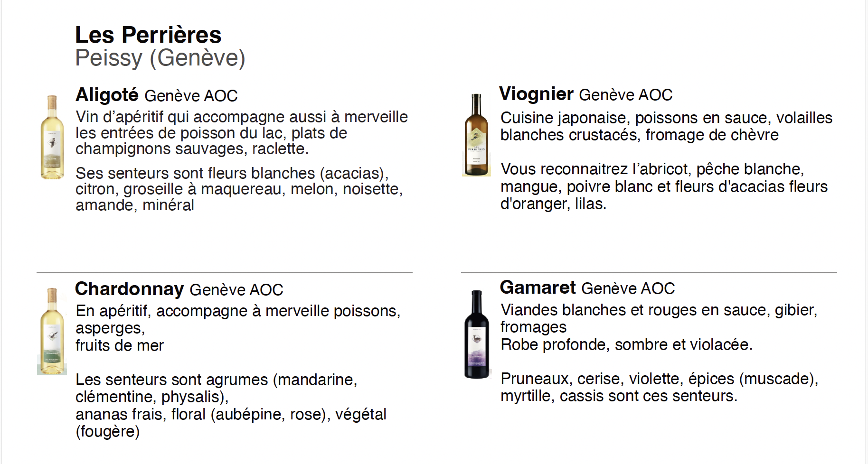Click the Aligoté Genève AOC heading
The width and height of the screenshot is (868, 464).
(156, 95)
